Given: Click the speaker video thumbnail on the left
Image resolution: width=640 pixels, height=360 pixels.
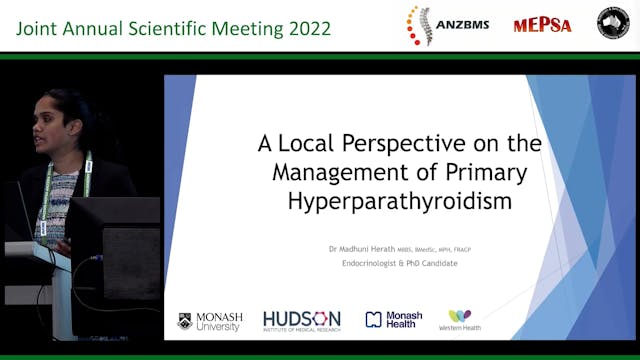Looking at the screenshot, I should (x=82, y=208).
